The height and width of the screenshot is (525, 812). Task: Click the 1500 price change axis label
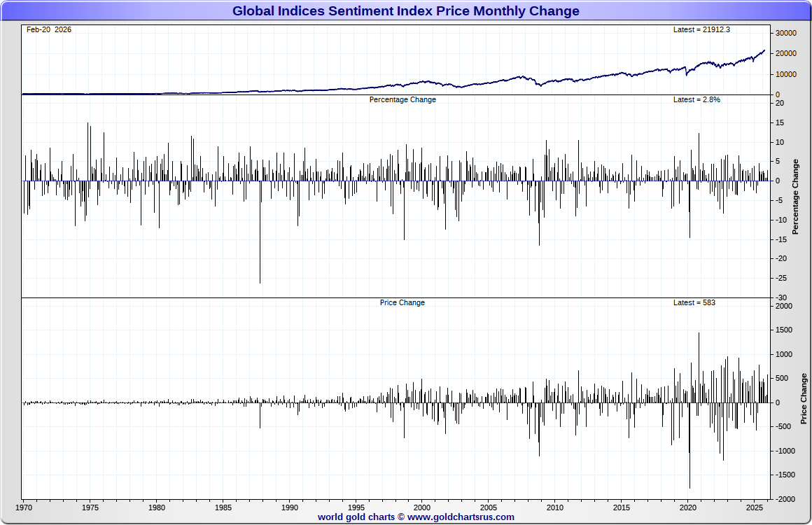(783, 330)
